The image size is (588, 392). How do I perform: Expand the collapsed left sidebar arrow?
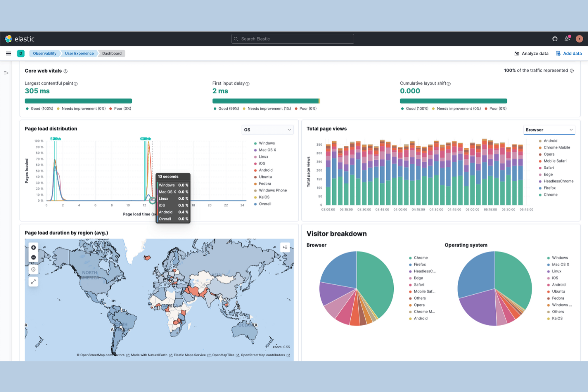tap(6, 73)
